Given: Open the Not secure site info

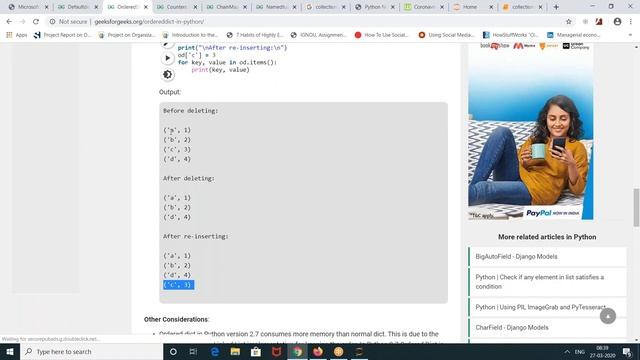Looking at the screenshot, I should coord(68,22).
